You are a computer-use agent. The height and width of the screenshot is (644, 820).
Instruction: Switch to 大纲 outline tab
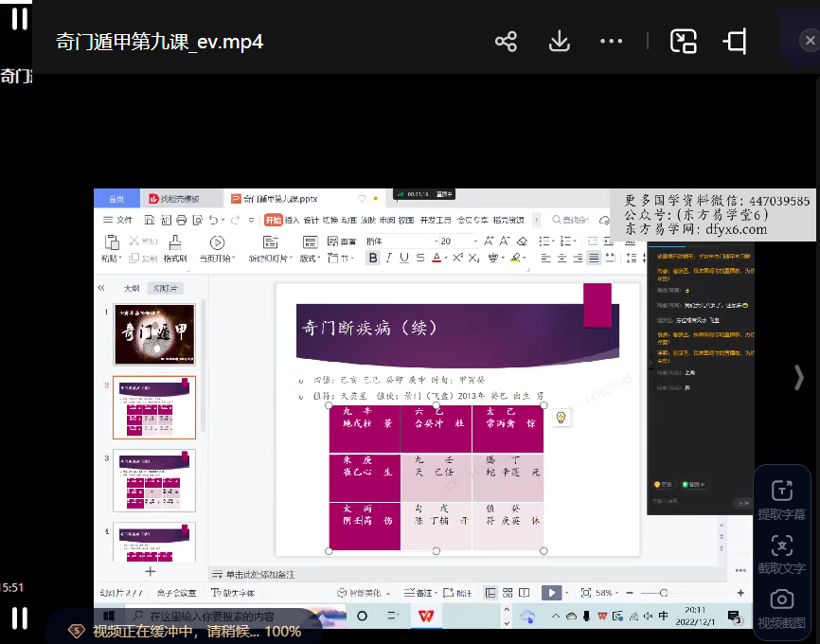[132, 288]
